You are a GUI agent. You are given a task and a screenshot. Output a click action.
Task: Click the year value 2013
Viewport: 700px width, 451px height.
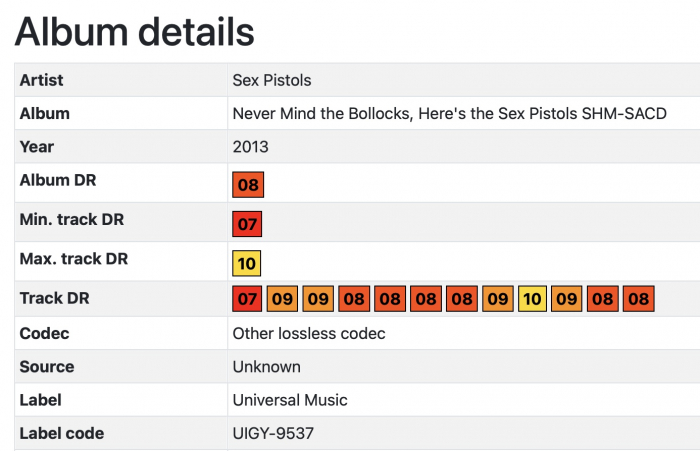click(x=250, y=147)
